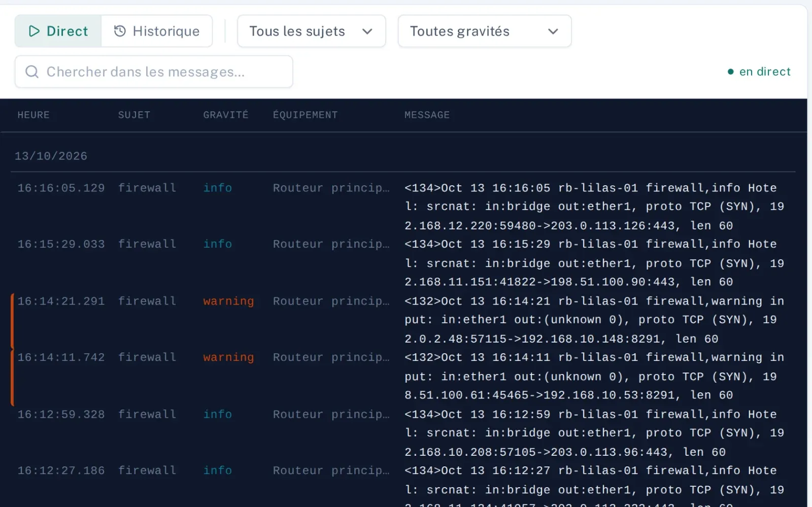Click the ÉQUIPEMENT column header

(305, 115)
